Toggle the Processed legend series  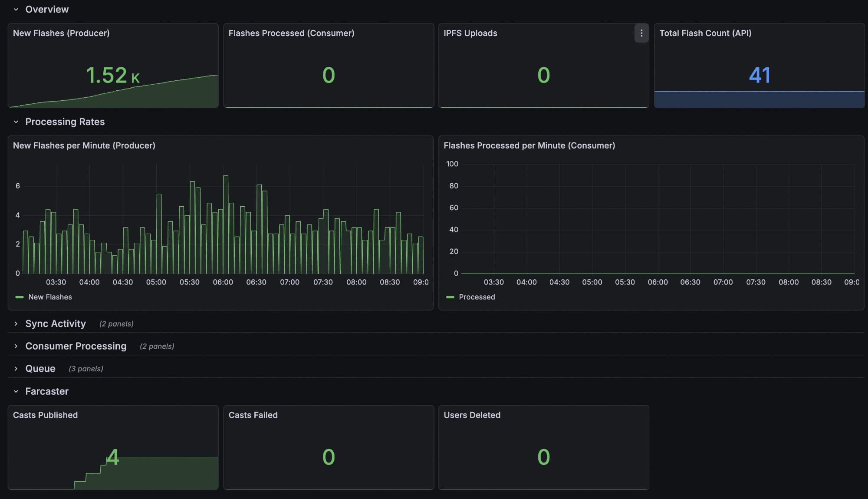pyautogui.click(x=477, y=297)
